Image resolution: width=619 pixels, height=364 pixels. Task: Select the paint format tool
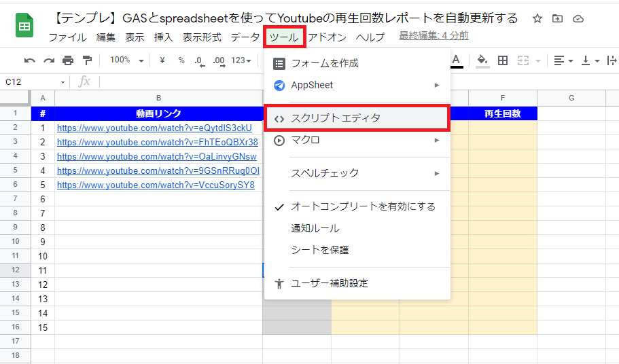coord(87,60)
